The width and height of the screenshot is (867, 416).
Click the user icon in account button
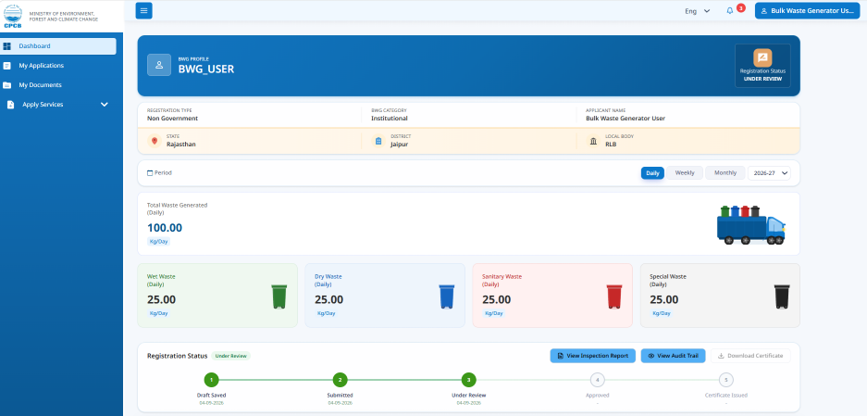pyautogui.click(x=765, y=11)
